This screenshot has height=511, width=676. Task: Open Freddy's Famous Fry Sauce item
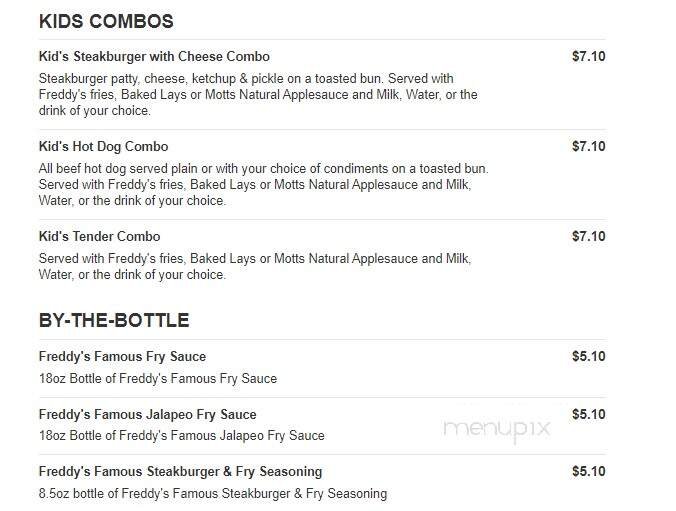122,357
